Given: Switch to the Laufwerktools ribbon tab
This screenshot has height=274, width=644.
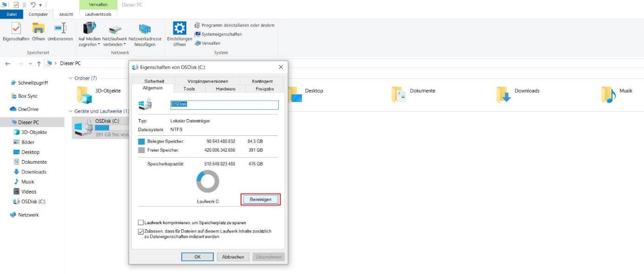Looking at the screenshot, I should [x=99, y=14].
